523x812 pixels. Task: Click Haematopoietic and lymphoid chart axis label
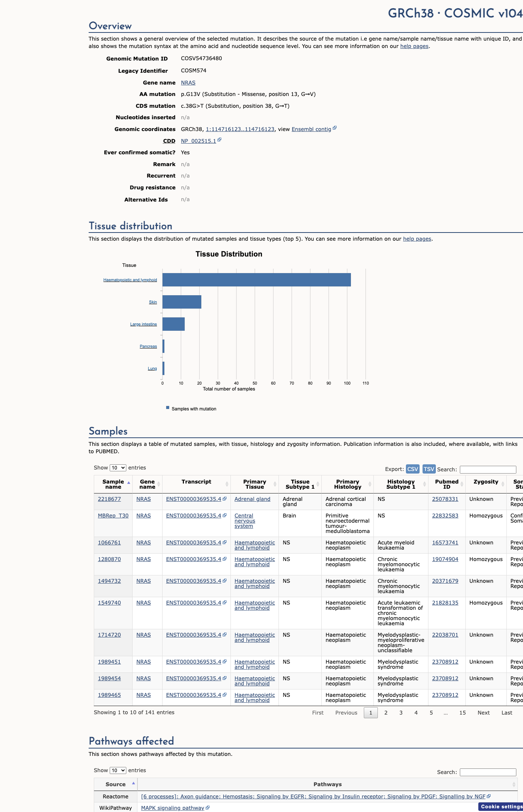coord(130,280)
